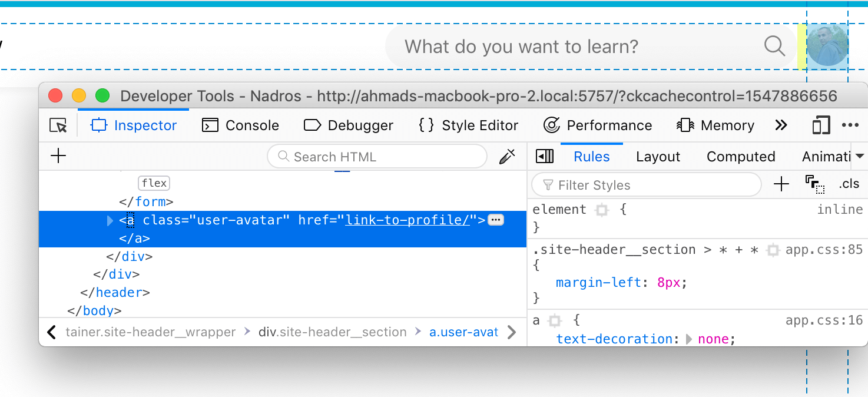The width and height of the screenshot is (868, 397).
Task: Open the DevTools three-dot options menu
Action: coord(850,125)
